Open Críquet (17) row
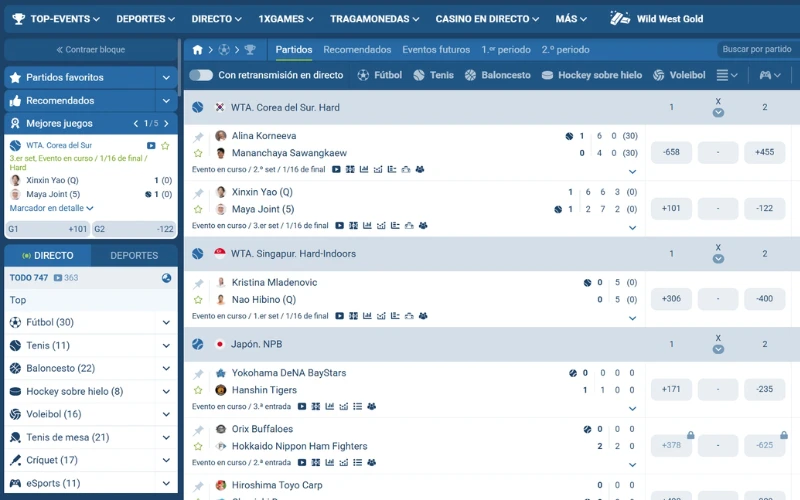 point(91,460)
